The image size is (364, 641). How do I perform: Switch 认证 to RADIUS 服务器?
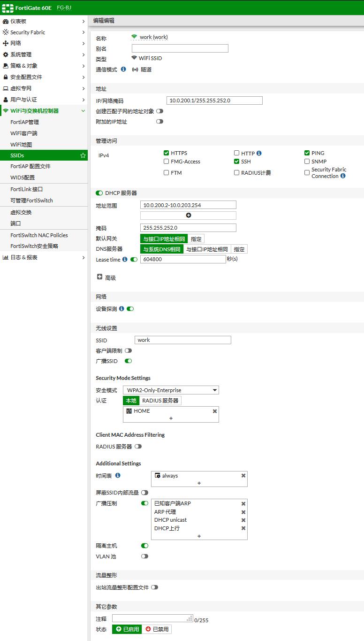pyautogui.click(x=160, y=401)
